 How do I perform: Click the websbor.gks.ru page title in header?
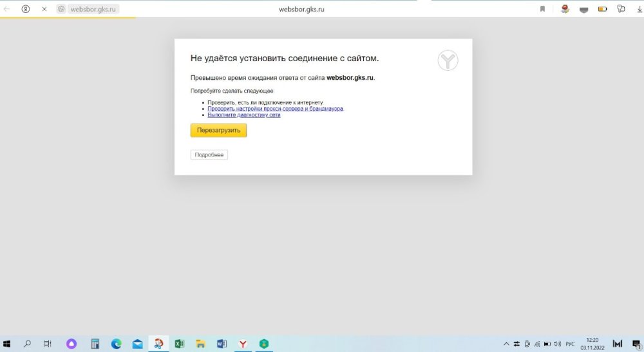click(301, 9)
